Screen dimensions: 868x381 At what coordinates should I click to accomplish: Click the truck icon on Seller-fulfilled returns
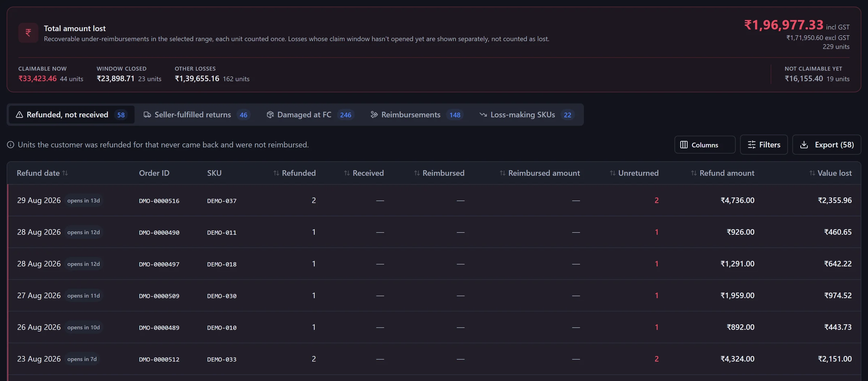147,115
